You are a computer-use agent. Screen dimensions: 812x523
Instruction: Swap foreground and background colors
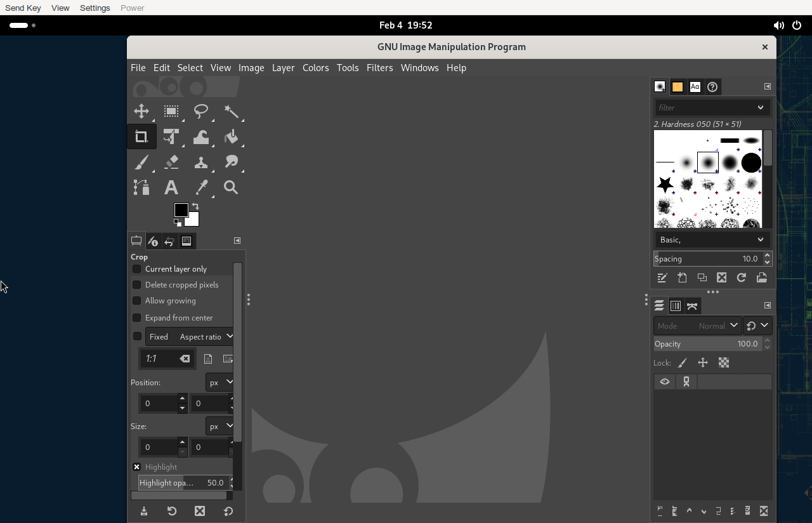pos(195,206)
